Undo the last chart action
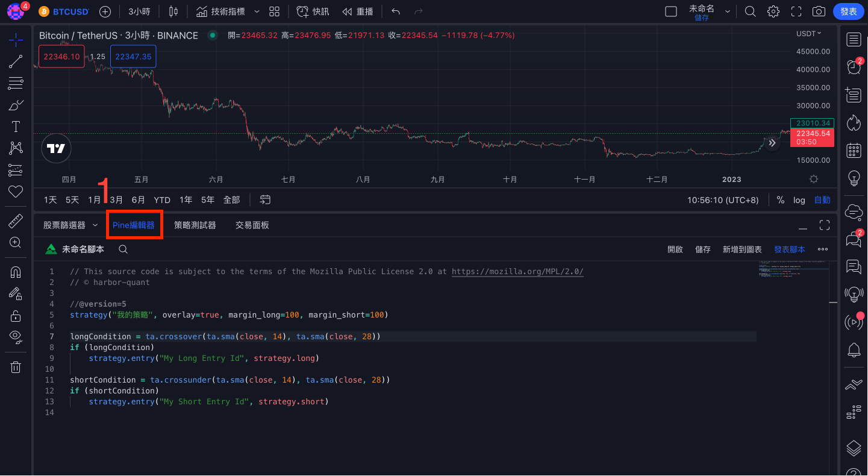 [396, 11]
